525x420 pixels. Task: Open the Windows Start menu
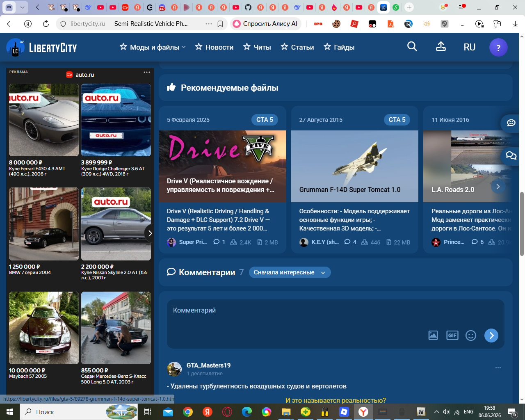pos(10,412)
